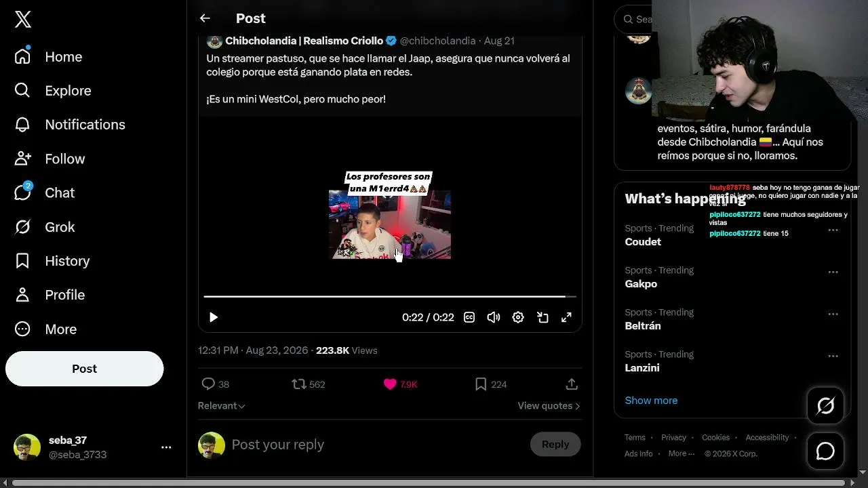868x488 pixels.
Task: Open the Chibcholandia profile name link
Action: (x=305, y=41)
